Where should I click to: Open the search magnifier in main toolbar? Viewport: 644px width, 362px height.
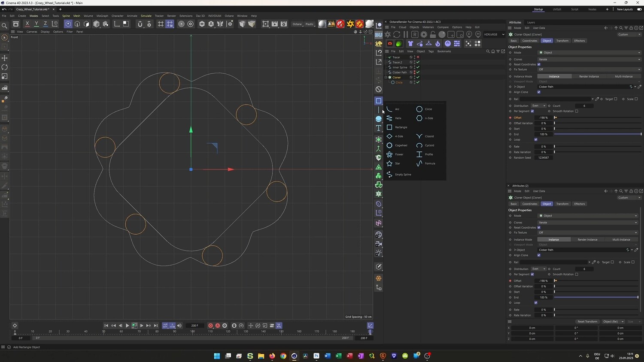(x=4, y=25)
